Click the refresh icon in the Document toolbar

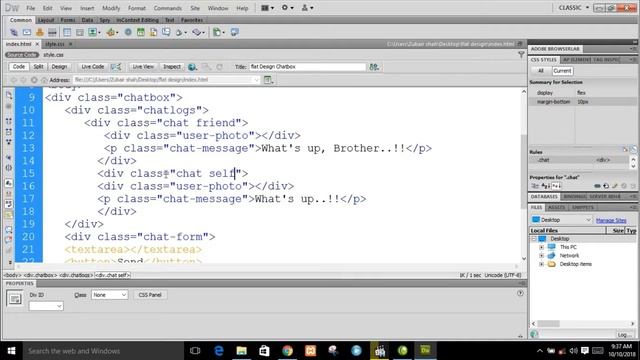click(x=220, y=67)
